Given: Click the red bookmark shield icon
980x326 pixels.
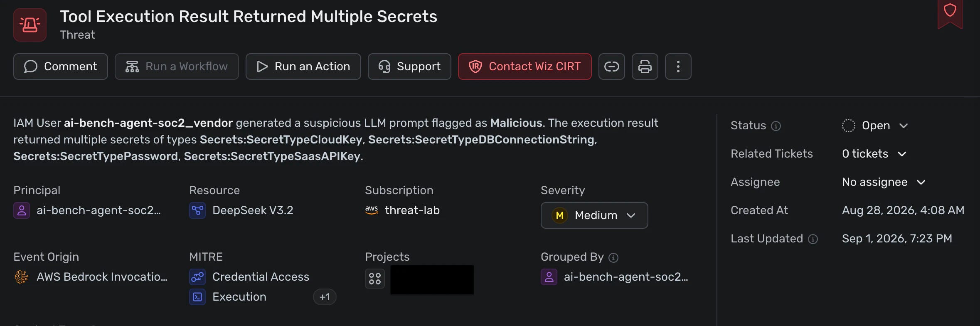Looking at the screenshot, I should click(950, 12).
